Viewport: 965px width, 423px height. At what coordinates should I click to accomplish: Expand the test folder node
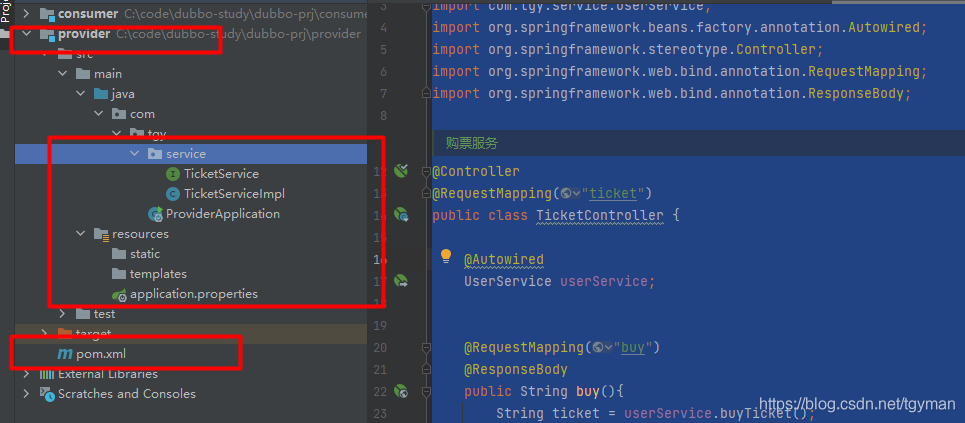tap(62, 314)
